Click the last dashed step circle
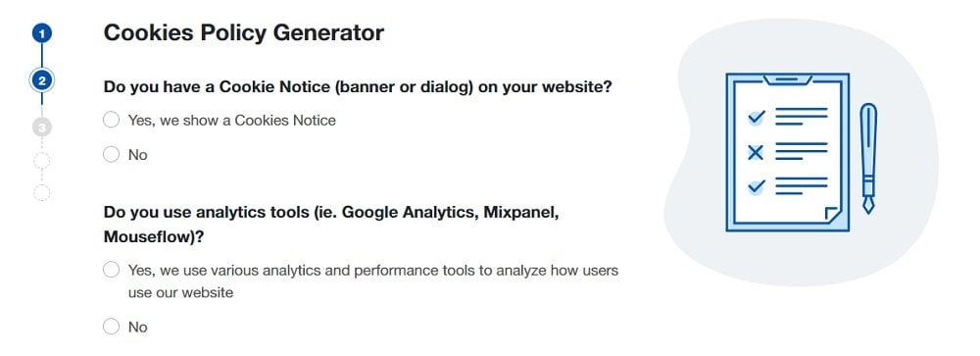Screen dimensions: 980x356 pyautogui.click(x=42, y=193)
